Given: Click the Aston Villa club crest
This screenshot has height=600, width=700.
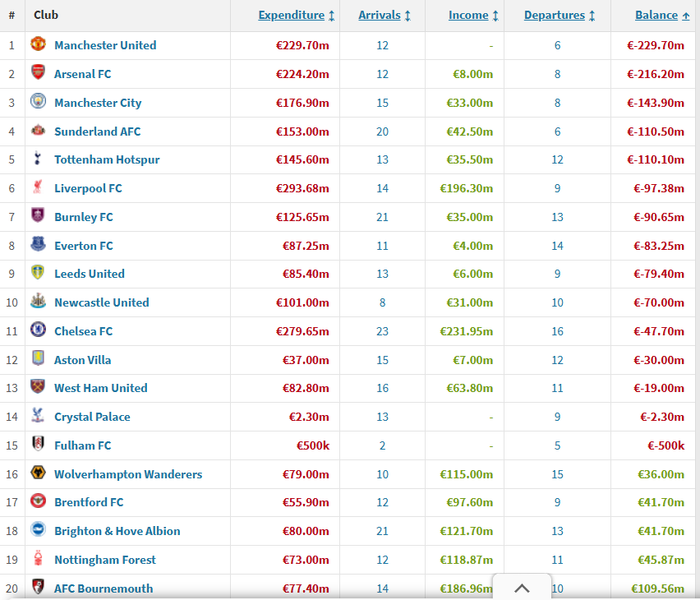Looking at the screenshot, I should click(x=38, y=358).
